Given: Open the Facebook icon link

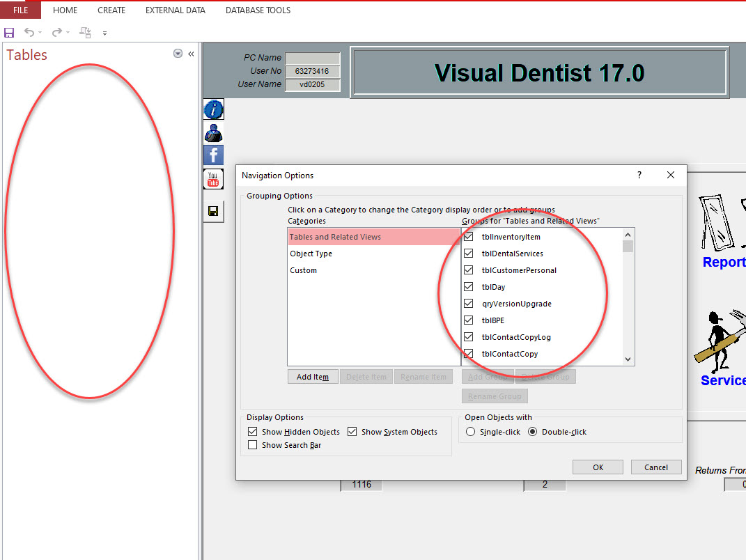Looking at the screenshot, I should point(214,155).
